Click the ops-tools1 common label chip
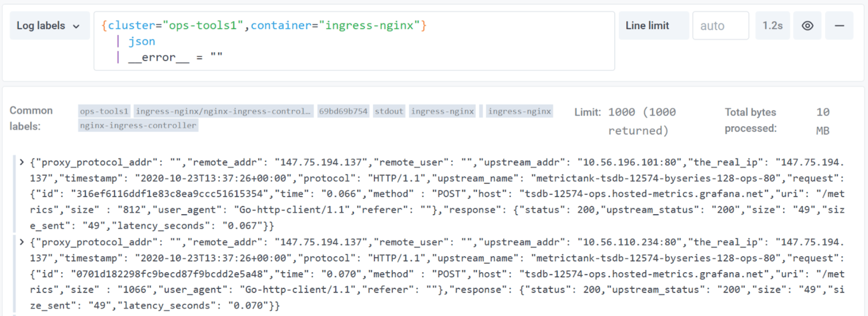The image size is (868, 316). tap(104, 111)
